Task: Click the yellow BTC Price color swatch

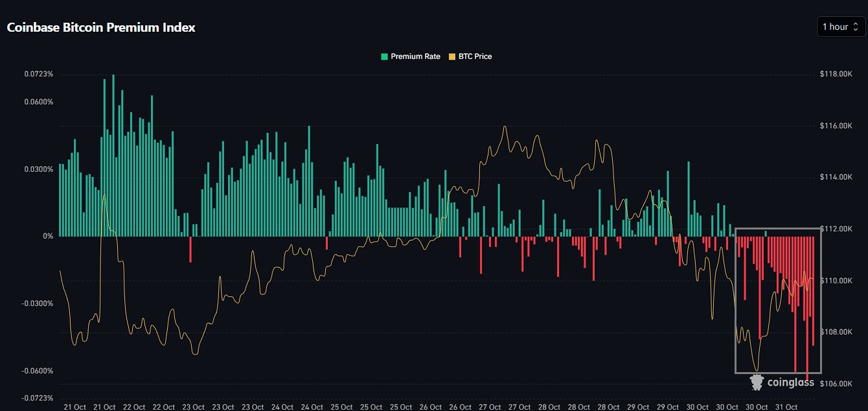Action: (452, 57)
